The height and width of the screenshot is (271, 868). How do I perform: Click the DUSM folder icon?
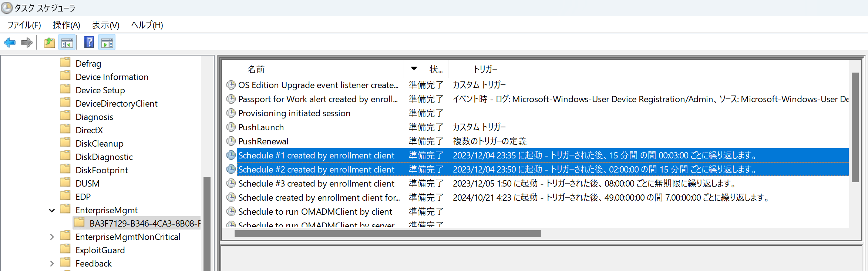65,182
